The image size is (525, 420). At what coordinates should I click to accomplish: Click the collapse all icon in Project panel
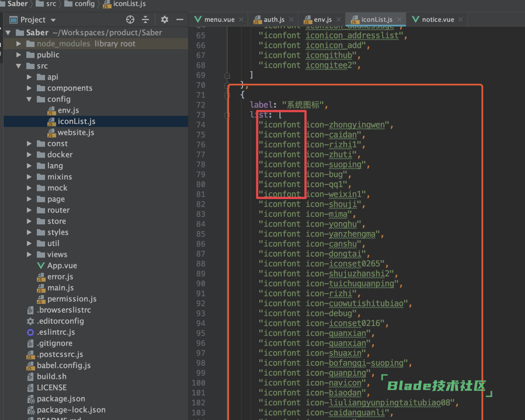click(146, 20)
